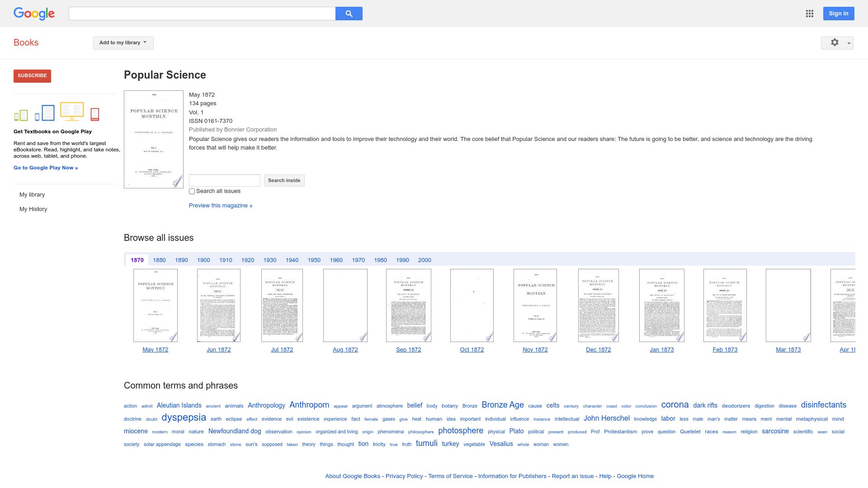Screen dimensions: 868x488
Task: Click the red SUBSCRIBE button
Action: (32, 76)
